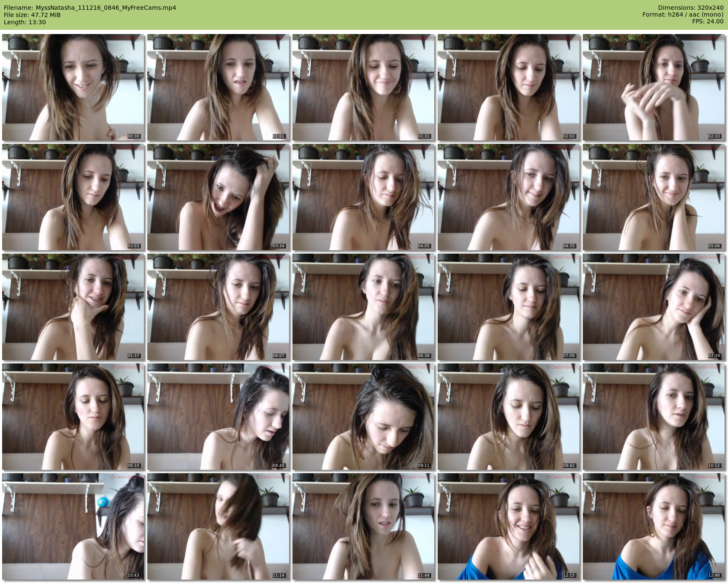This screenshot has width=728, height=583.
Task: Click the thumbnail marked 08:10
Action: (x=73, y=417)
